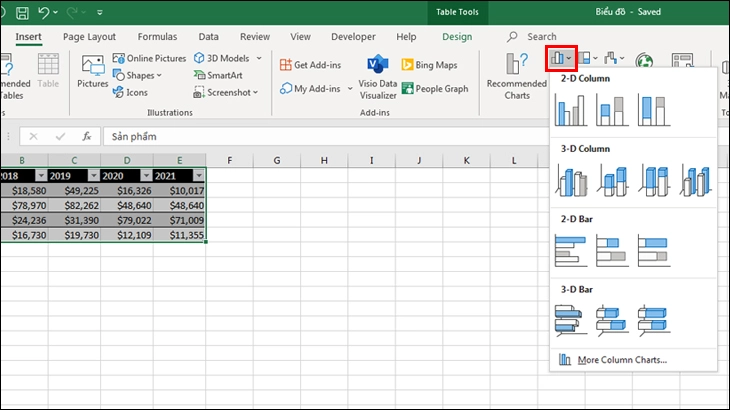
Task: Open Visio Data Visualizer add-in
Action: (x=377, y=77)
